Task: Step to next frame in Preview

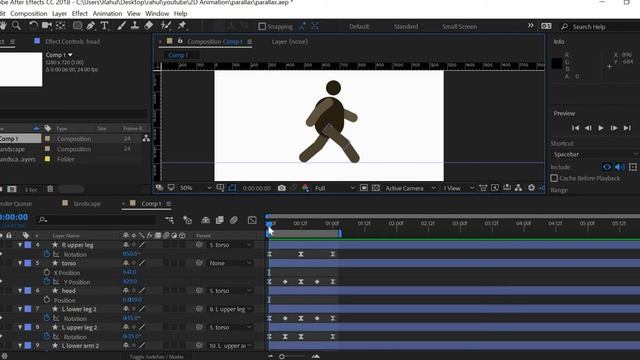Action: pyautogui.click(x=614, y=128)
